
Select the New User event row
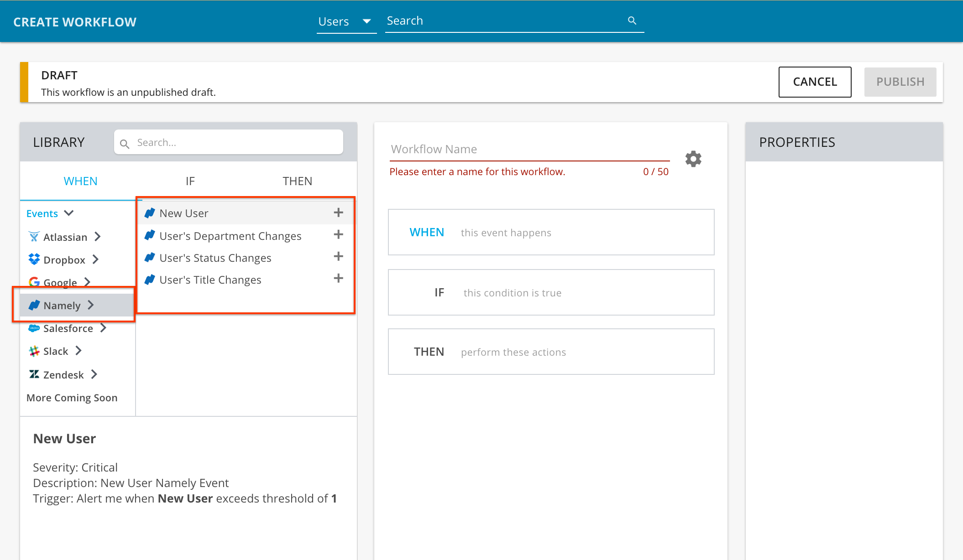245,213
